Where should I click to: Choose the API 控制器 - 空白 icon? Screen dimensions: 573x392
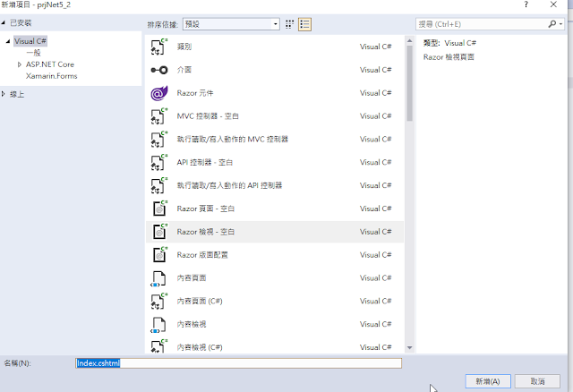click(159, 162)
